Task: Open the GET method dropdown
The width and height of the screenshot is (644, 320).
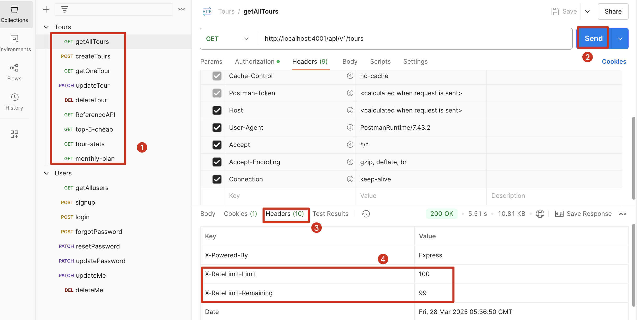Action: pyautogui.click(x=227, y=39)
